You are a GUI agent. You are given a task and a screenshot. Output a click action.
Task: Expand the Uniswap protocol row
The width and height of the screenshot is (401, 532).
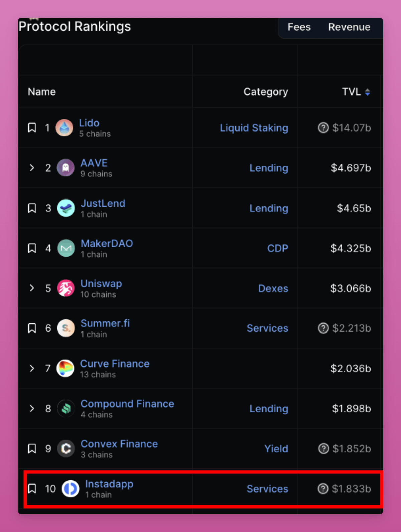pos(32,288)
